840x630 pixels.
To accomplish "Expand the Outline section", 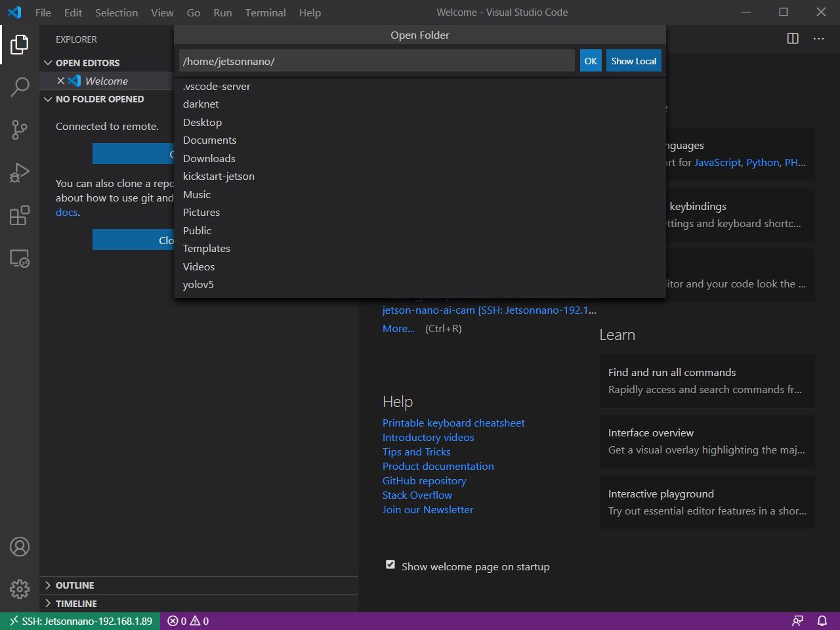I will pos(47,585).
